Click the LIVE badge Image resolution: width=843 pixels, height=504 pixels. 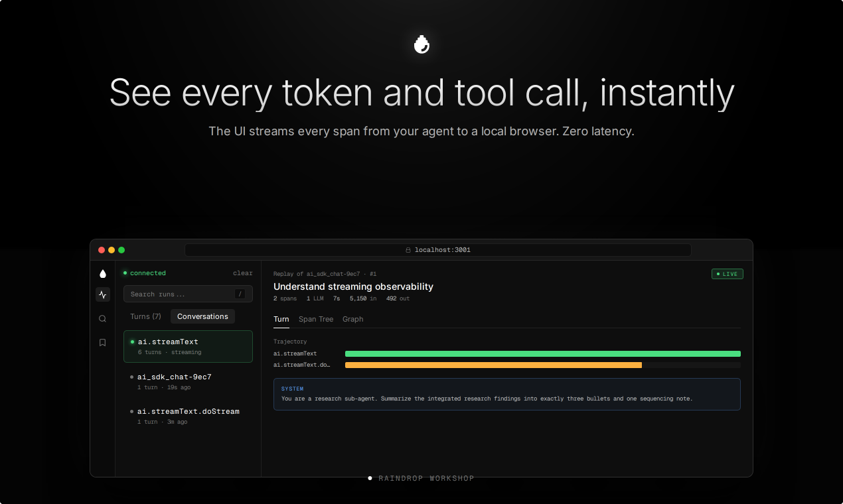coord(728,274)
